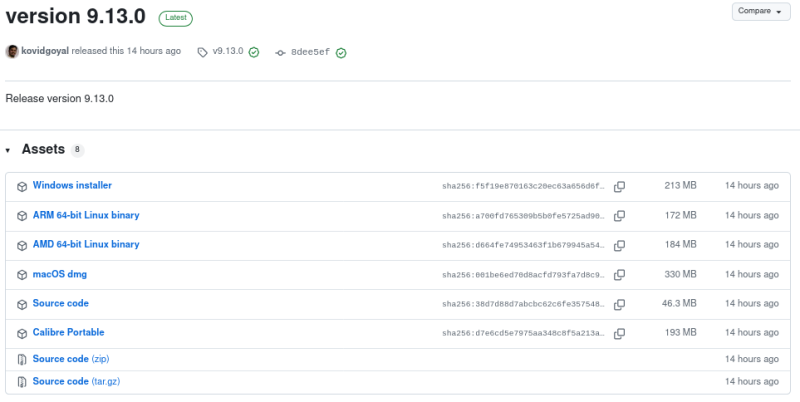Screen dimensions: 800x402
Task: Click the package icon beside Source code 46.3 MB
Action: pos(22,304)
